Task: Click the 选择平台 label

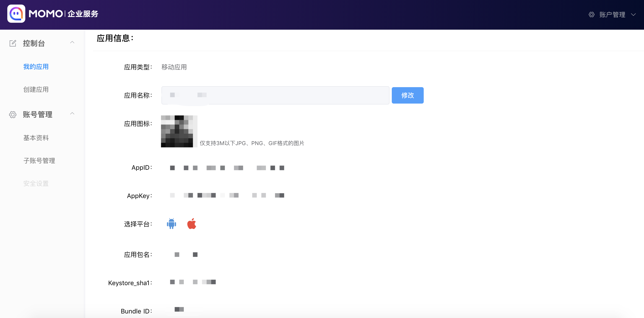Action: [x=138, y=224]
